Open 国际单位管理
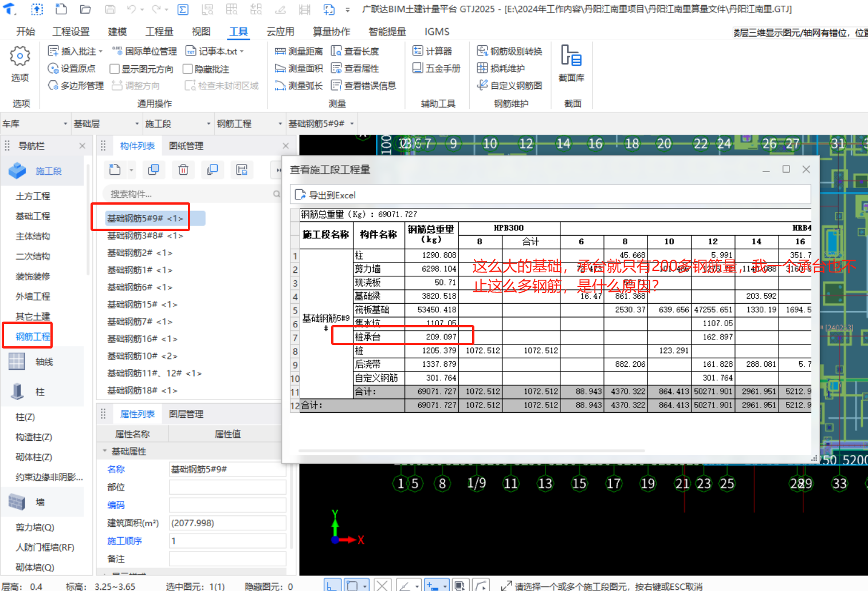Viewport: 868px width, 591px height. coord(144,51)
